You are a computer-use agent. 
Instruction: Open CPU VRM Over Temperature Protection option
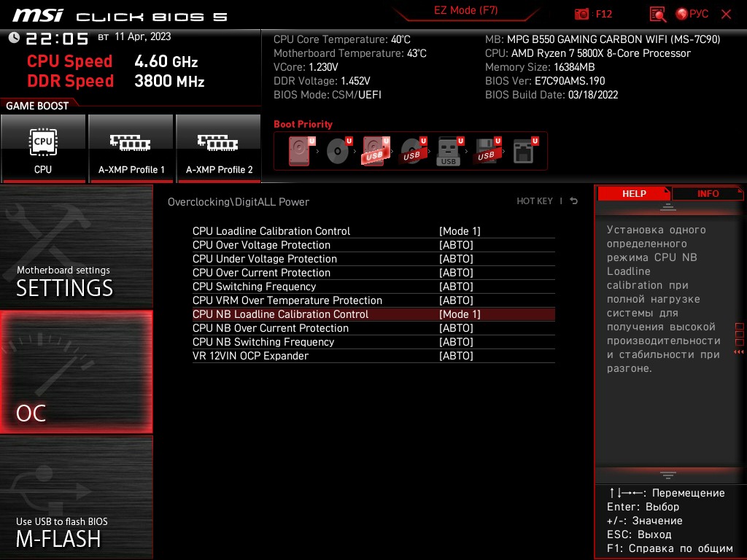[373, 300]
